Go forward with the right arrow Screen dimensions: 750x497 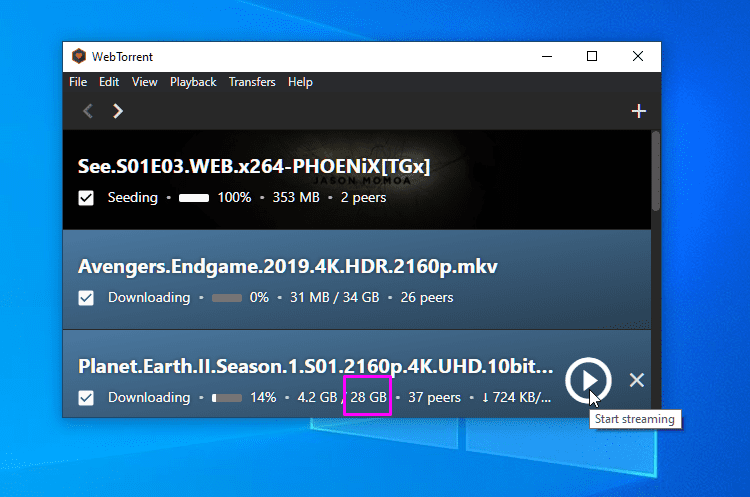click(x=118, y=111)
